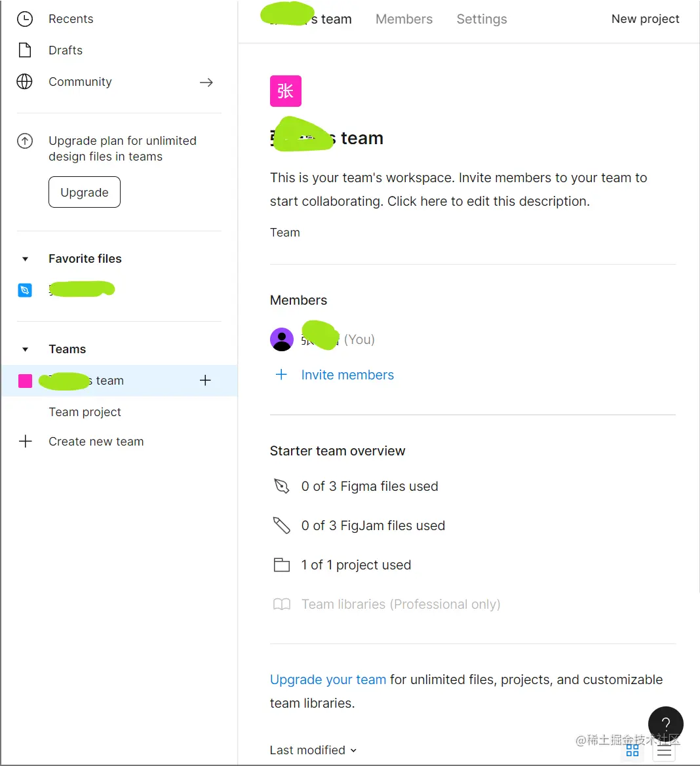The height and width of the screenshot is (766, 700).
Task: Open the Settings tab
Action: (482, 19)
